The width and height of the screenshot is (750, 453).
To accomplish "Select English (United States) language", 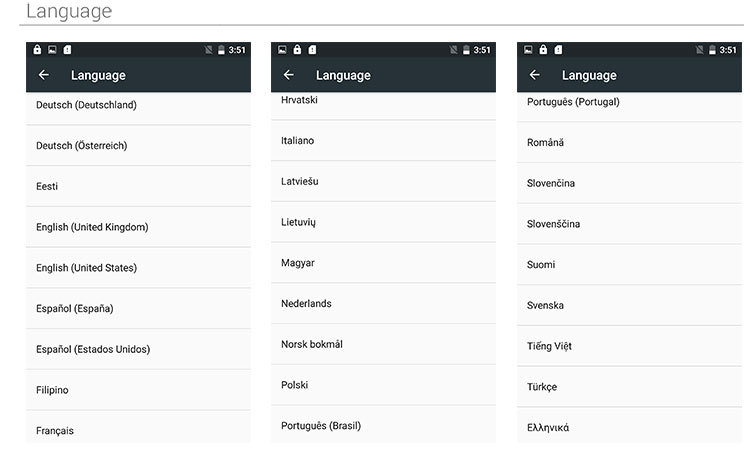I will (x=87, y=268).
